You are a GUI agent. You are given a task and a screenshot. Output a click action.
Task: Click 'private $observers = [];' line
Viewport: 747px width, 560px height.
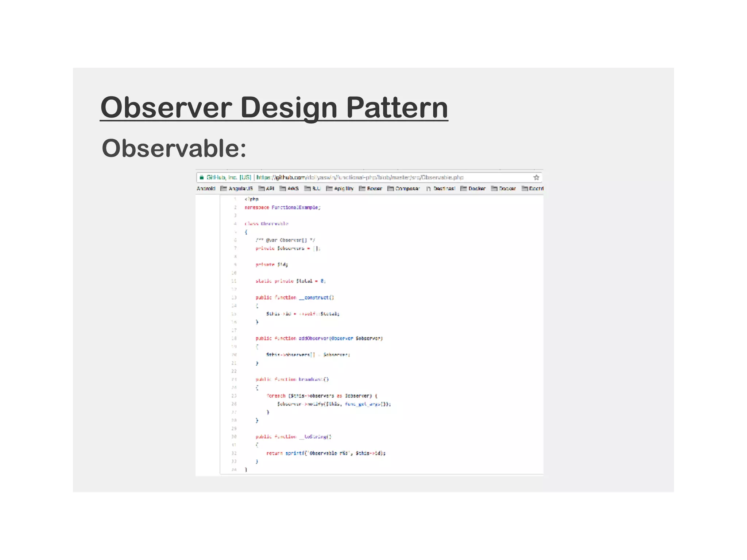(288, 248)
